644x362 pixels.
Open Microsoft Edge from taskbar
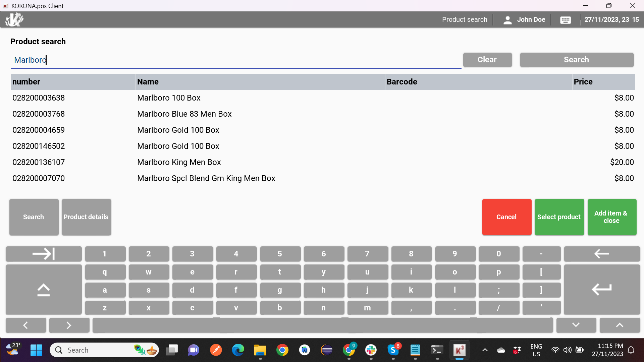tap(238, 350)
